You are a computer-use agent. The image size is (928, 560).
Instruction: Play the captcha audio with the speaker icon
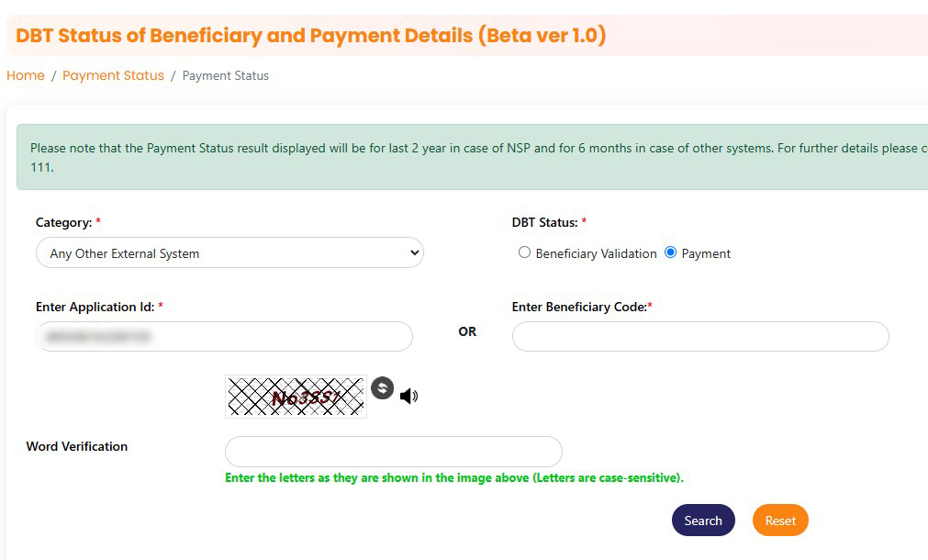pos(408,397)
